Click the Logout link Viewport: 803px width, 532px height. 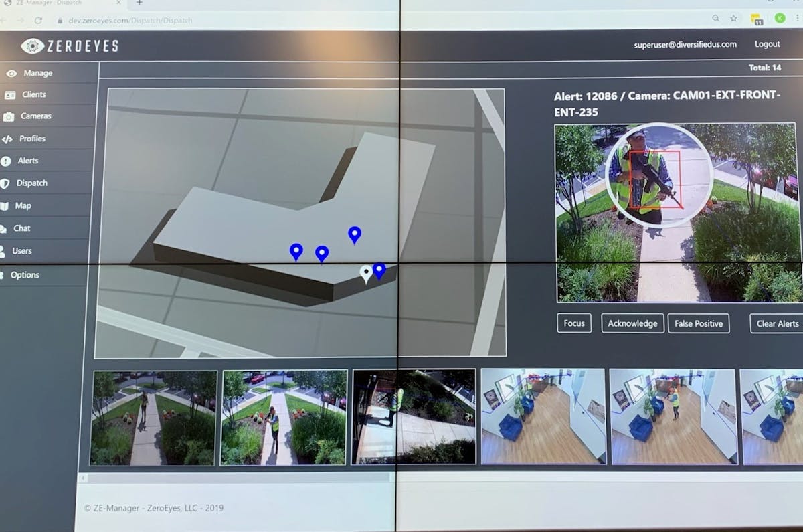[767, 44]
